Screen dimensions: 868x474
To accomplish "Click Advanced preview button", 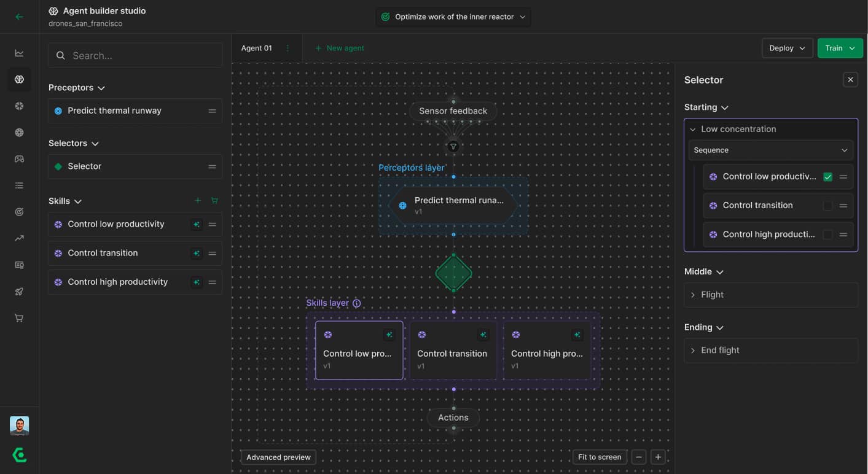I will point(278,457).
